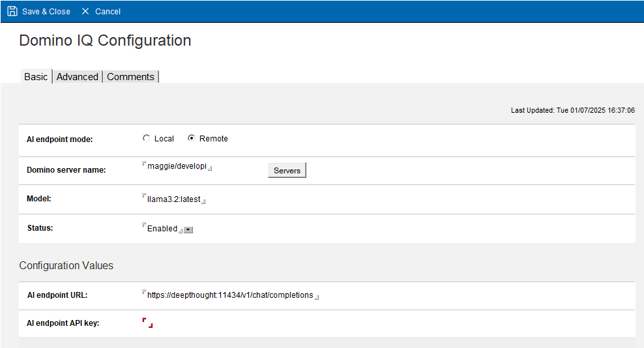Click the floppy disk save icon
644x348 pixels.
point(12,11)
